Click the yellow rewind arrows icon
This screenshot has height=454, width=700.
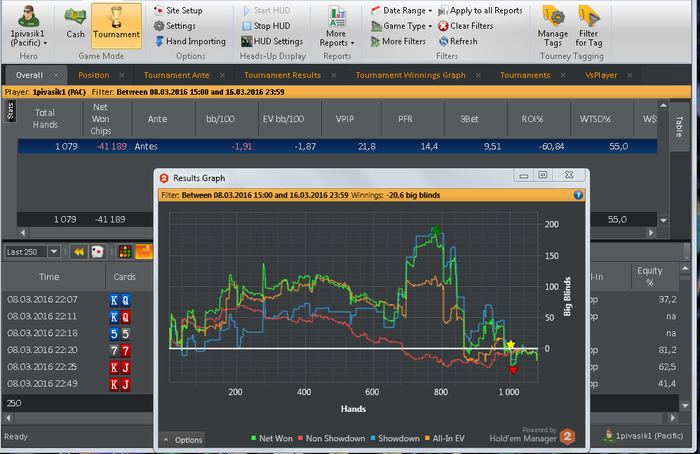click(79, 252)
